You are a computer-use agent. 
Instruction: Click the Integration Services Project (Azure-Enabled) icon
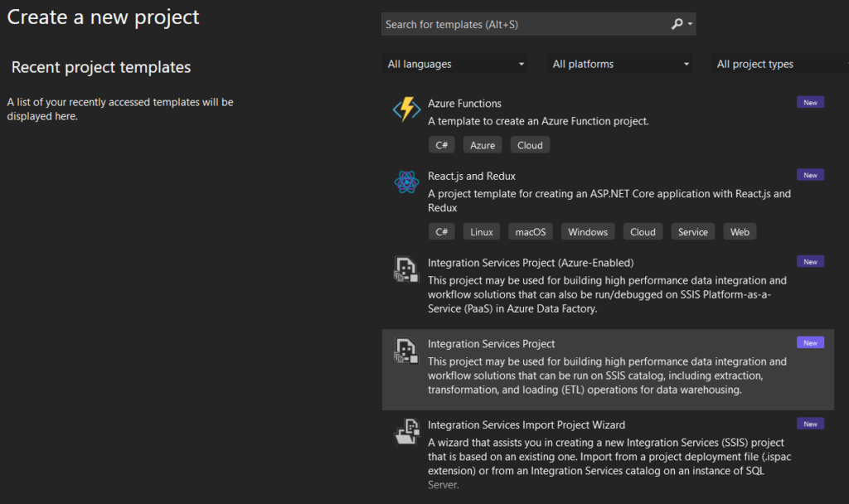[x=406, y=269]
